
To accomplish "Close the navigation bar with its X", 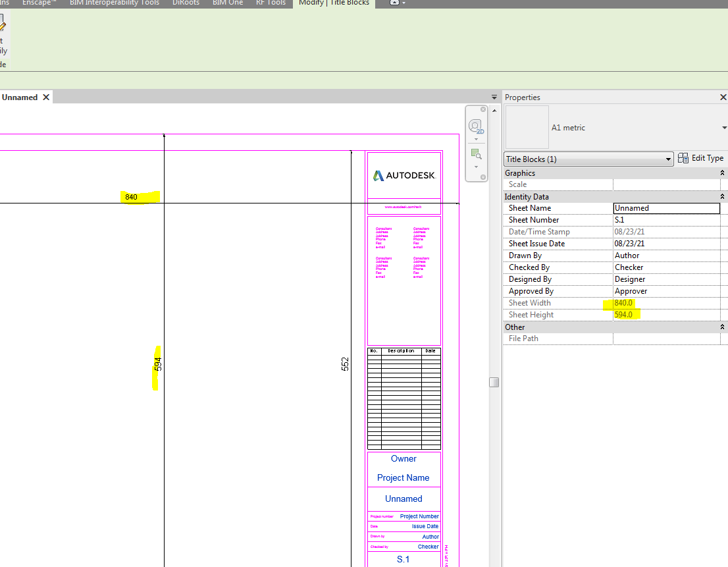I will 483,109.
